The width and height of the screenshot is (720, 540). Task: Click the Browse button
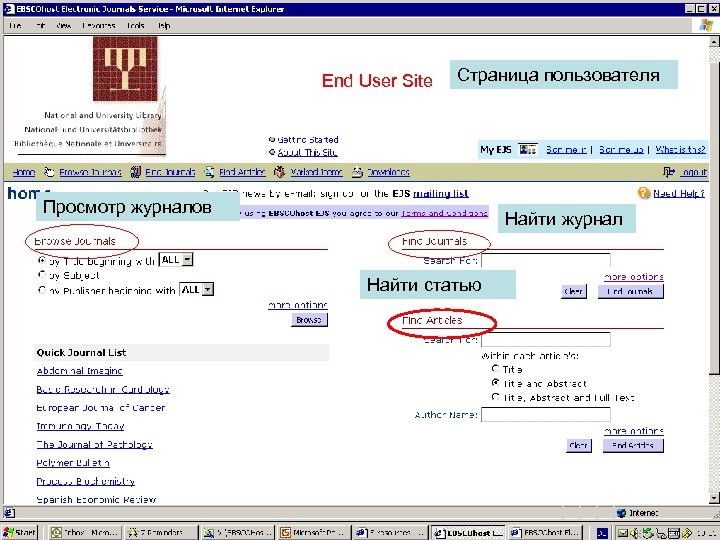(x=309, y=320)
